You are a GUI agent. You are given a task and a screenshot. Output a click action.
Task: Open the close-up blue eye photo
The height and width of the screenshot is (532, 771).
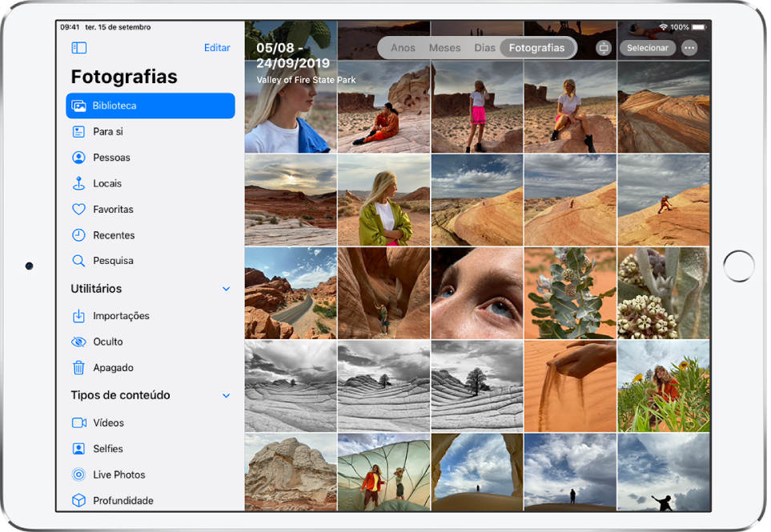(477, 294)
